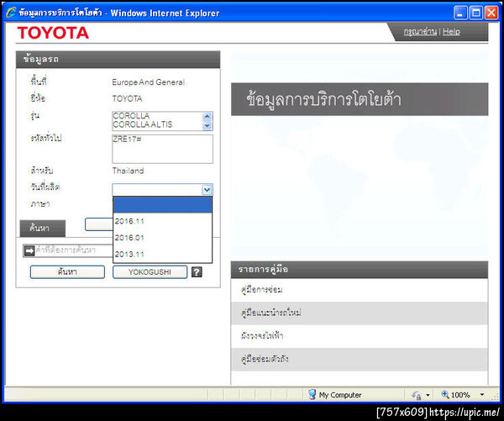Click the model list's down arrow
Viewport: 504px width, 421px height.
207,126
